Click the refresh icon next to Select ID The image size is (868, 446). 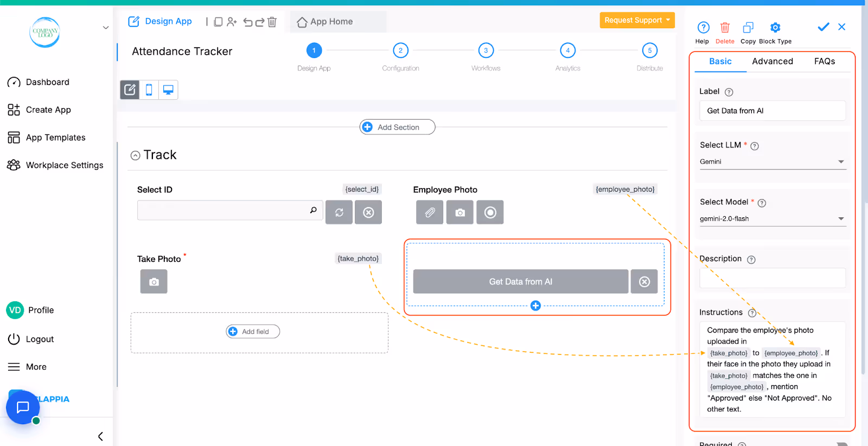point(339,212)
